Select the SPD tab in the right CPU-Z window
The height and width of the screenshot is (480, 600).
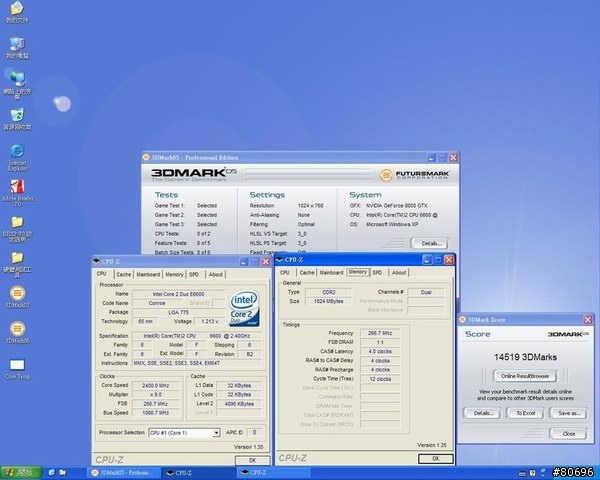(x=377, y=273)
